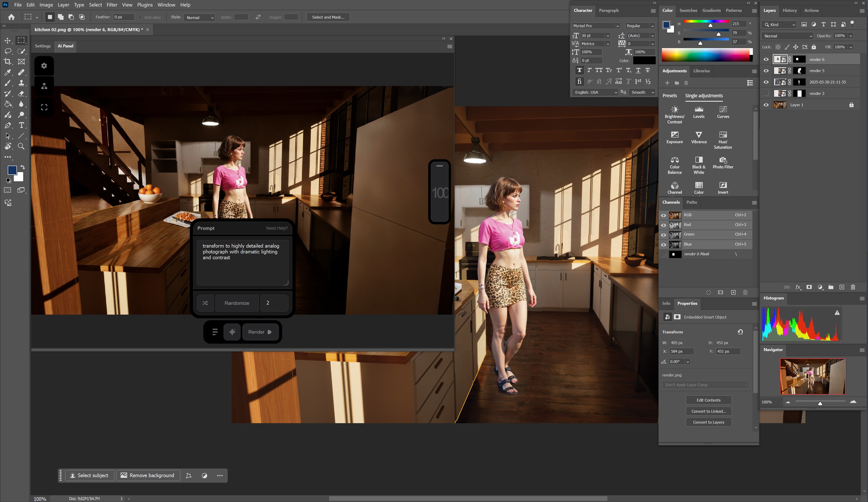868x502 pixels.
Task: Select the Crop tool in the toolbar
Action: 8,62
